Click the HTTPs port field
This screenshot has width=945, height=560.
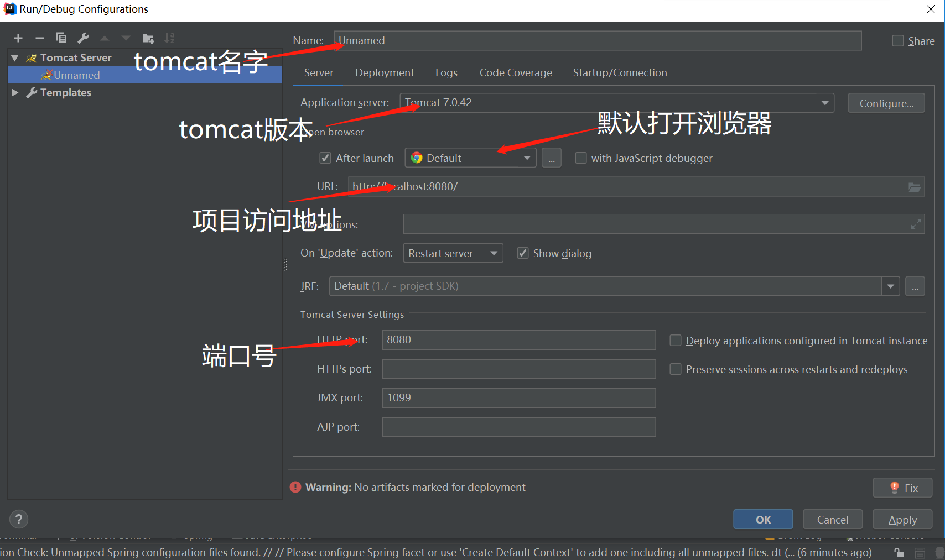pos(519,369)
